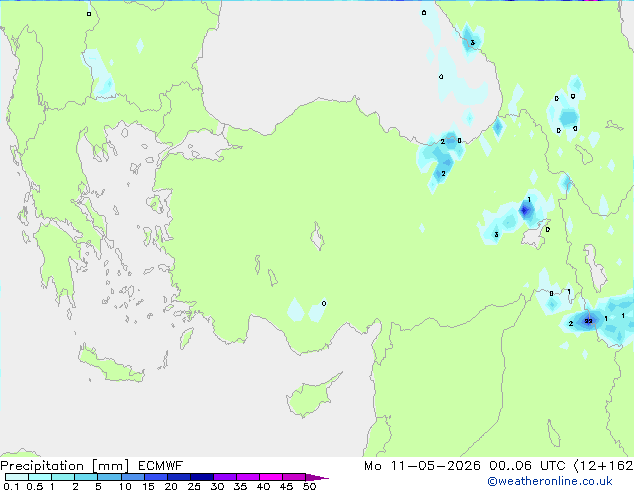Click the over-50 arrow tip of legend
Image resolution: width=634 pixels, height=490 pixels.
click(x=317, y=477)
